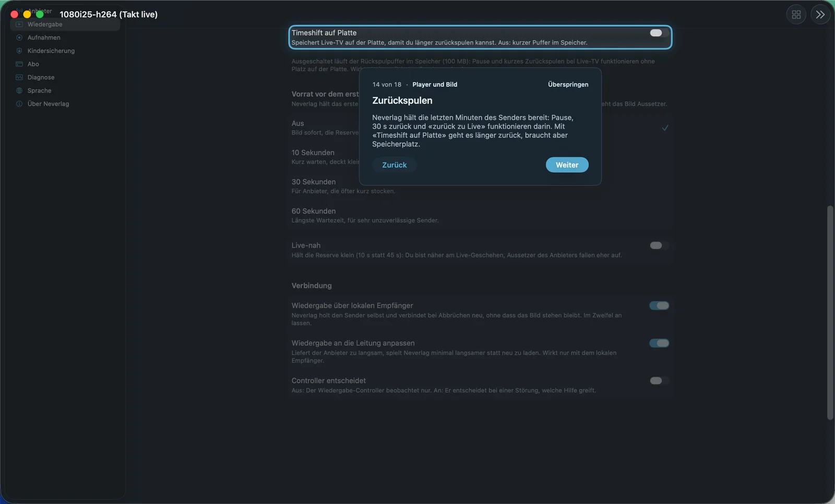The height and width of the screenshot is (504, 835).
Task: Click the Abo card icon
Action: click(19, 64)
